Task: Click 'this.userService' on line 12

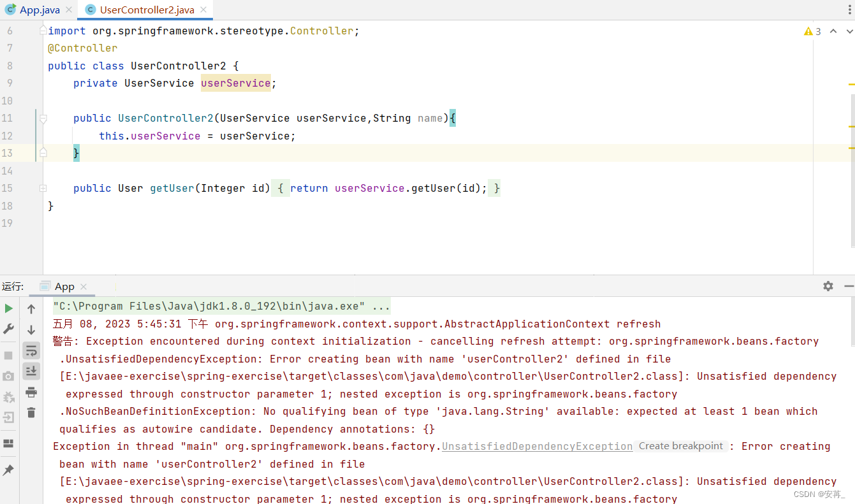Action: click(x=150, y=136)
